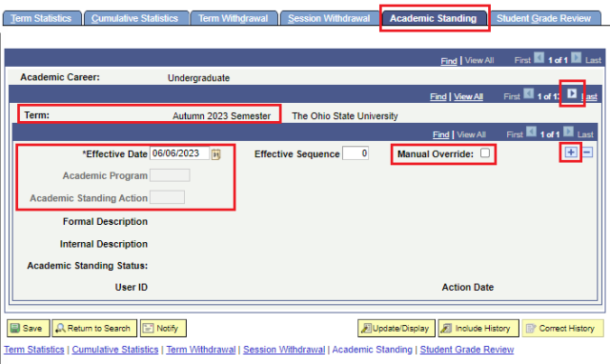Screen dimensions: 610x364
Task: Click Find in the Effective Date header bar
Action: [x=440, y=134]
